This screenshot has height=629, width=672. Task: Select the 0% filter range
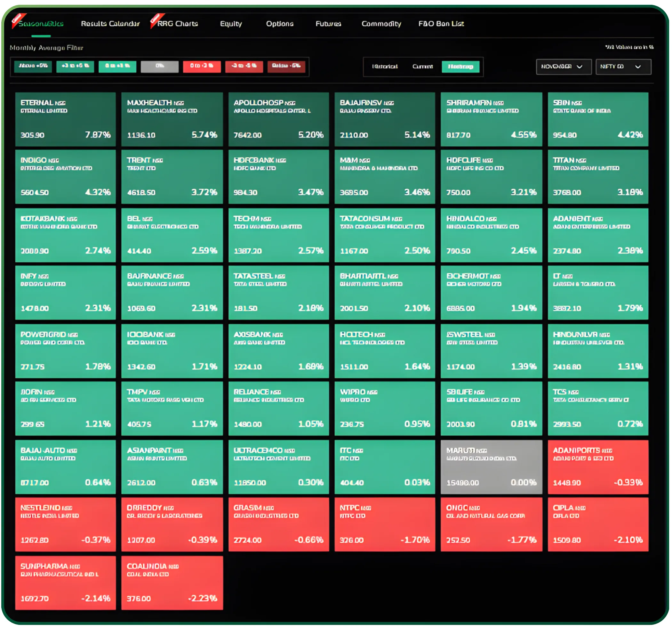tap(160, 67)
